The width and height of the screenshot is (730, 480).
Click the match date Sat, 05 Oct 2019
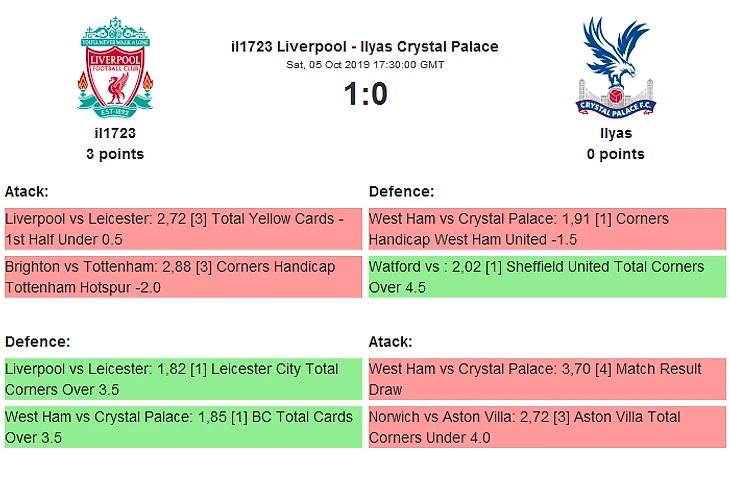click(x=365, y=64)
